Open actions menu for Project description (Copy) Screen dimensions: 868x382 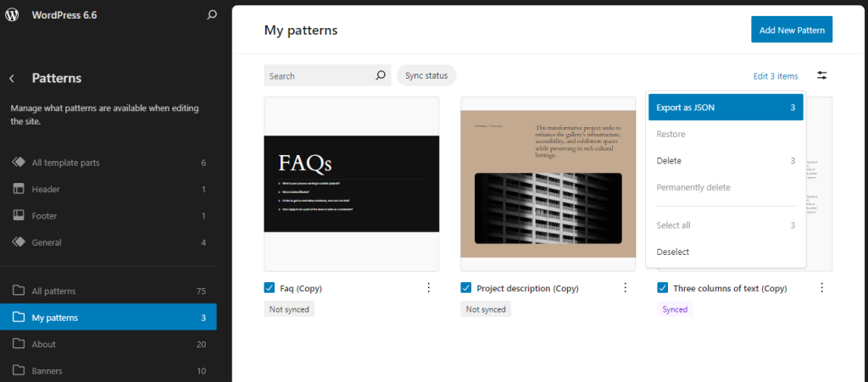coord(626,287)
